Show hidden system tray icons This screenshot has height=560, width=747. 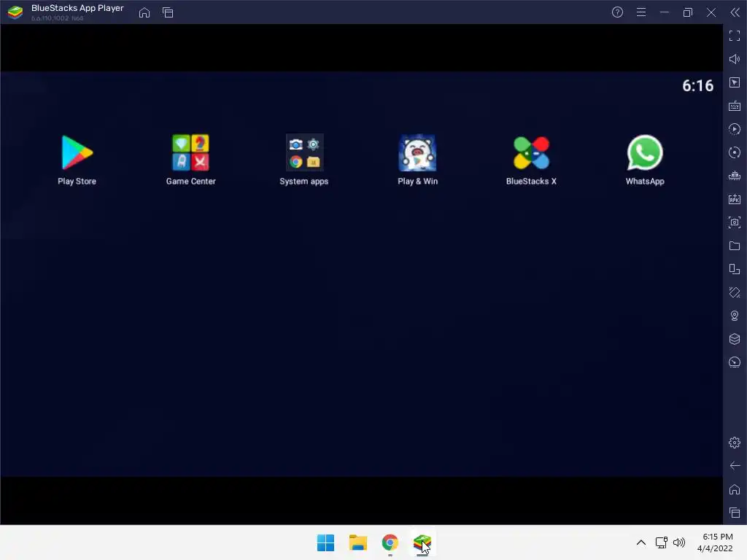click(641, 542)
